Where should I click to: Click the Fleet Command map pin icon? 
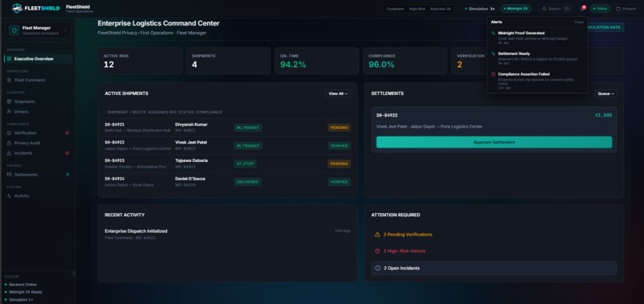[9, 80]
